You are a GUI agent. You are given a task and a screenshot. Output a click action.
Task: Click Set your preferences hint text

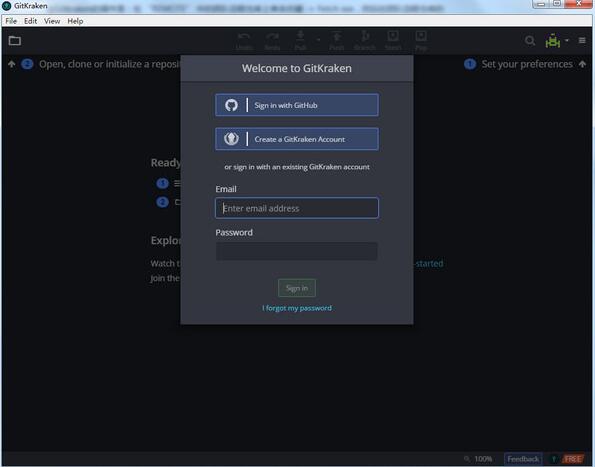(527, 64)
